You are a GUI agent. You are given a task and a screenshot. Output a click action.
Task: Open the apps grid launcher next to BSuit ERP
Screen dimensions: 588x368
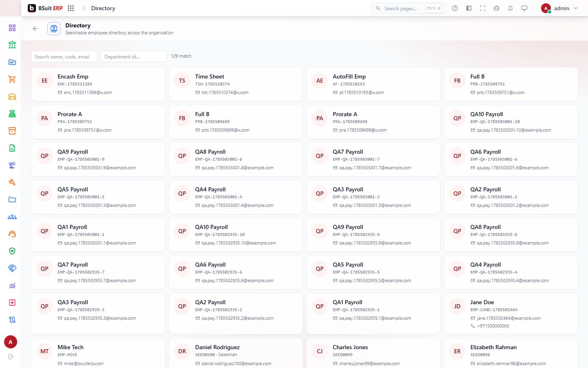(71, 8)
